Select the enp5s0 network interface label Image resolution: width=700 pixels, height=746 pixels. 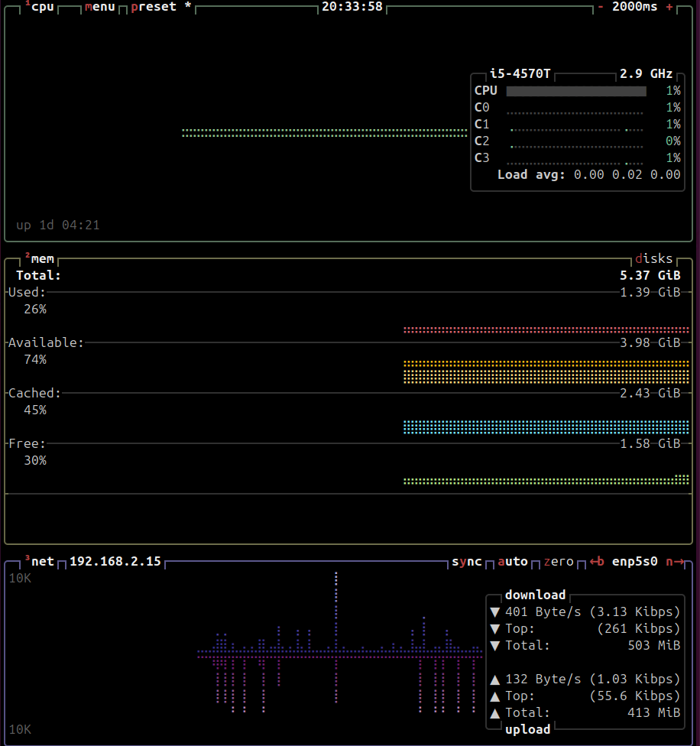[x=635, y=562]
